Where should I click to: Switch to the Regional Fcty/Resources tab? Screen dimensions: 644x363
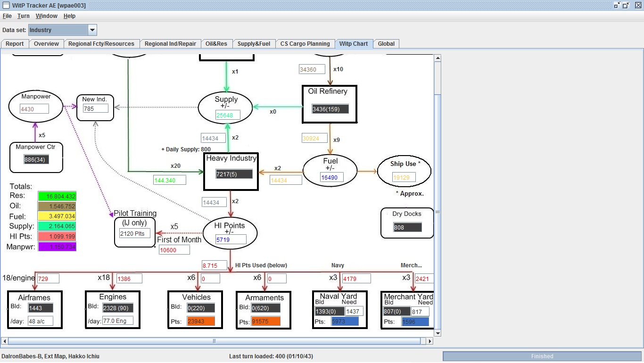click(101, 44)
